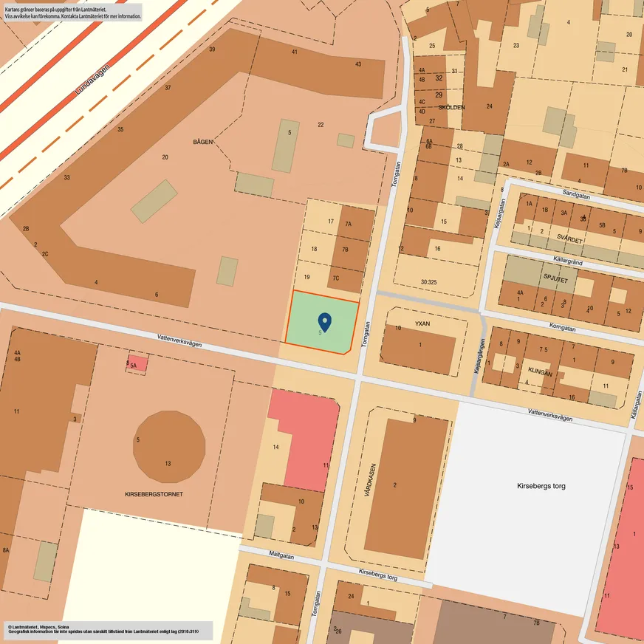Image resolution: width=644 pixels, height=644 pixels.
Task: Click the VÅRDKASEN block label
Action: (370, 480)
